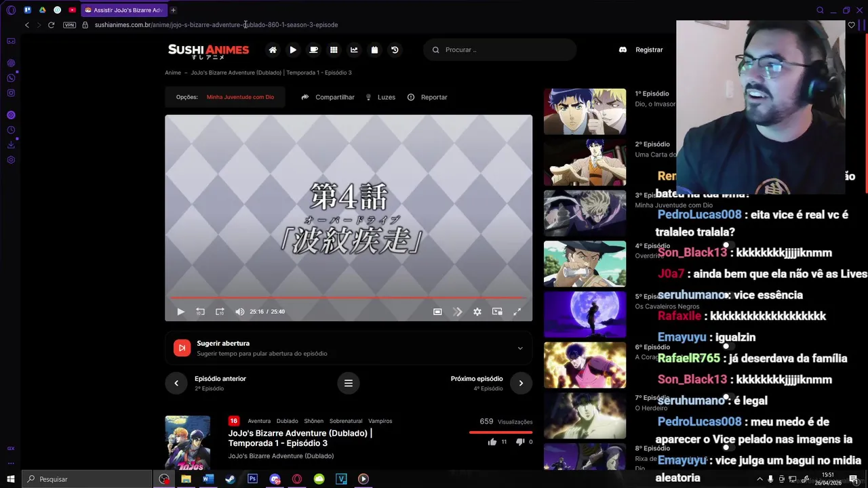This screenshot has height=488, width=868.
Task: Open video player settings gear
Action: tap(477, 312)
